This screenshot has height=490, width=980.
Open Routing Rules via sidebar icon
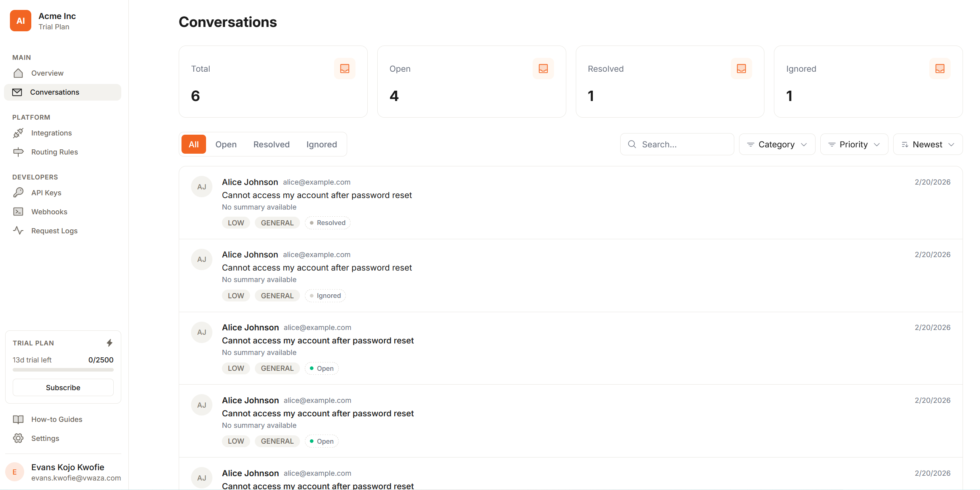click(18, 152)
